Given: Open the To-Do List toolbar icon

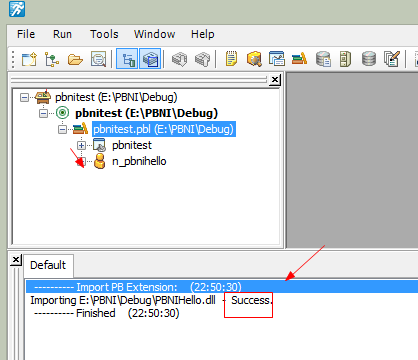Looking at the screenshot, I should pos(231,59).
